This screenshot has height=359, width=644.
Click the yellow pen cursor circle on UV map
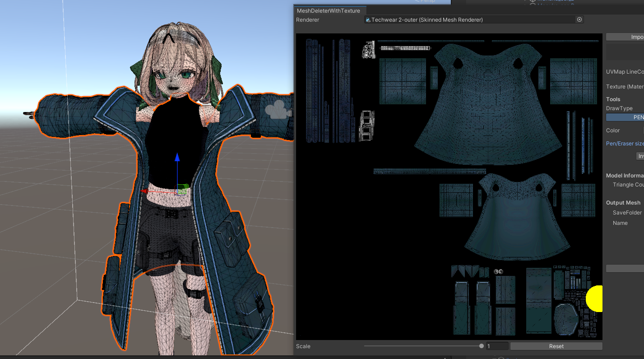tap(595, 298)
